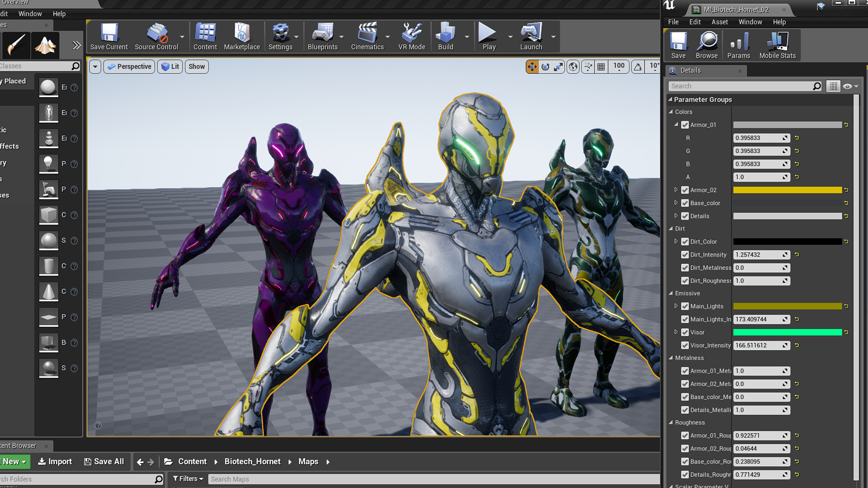Toggle the Visor emissive parameter checkbox
868x488 pixels.
pos(684,332)
